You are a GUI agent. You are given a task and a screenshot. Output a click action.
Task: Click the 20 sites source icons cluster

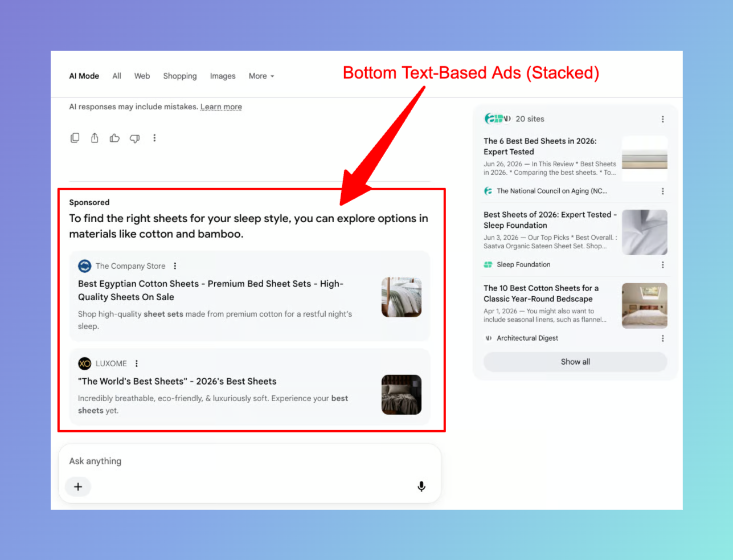point(497,118)
